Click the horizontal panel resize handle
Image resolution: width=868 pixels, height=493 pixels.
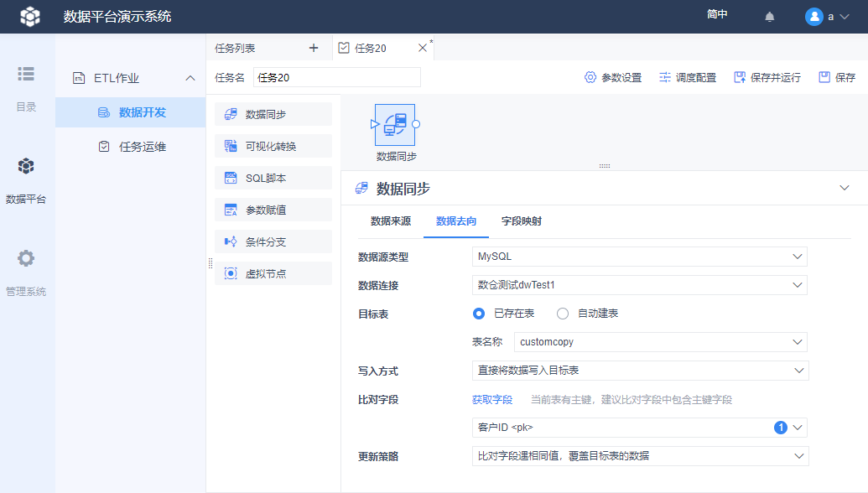point(605,166)
